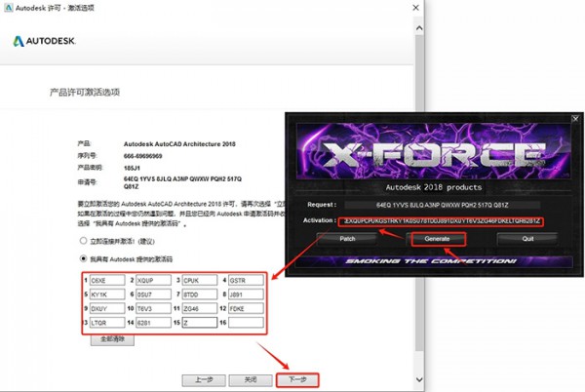Click activation code field 2 containing XQUP

(x=153, y=280)
